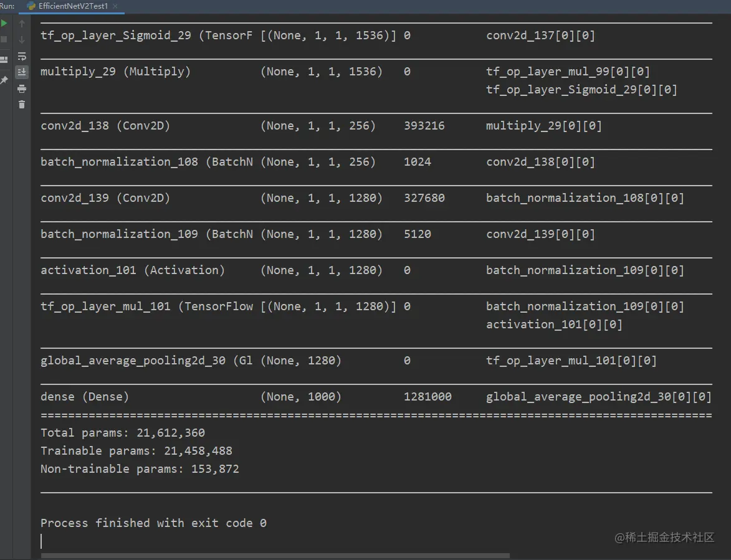Click 'activation_101[0][0]' connected-to entry
This screenshot has height=560, width=731.
click(x=554, y=325)
